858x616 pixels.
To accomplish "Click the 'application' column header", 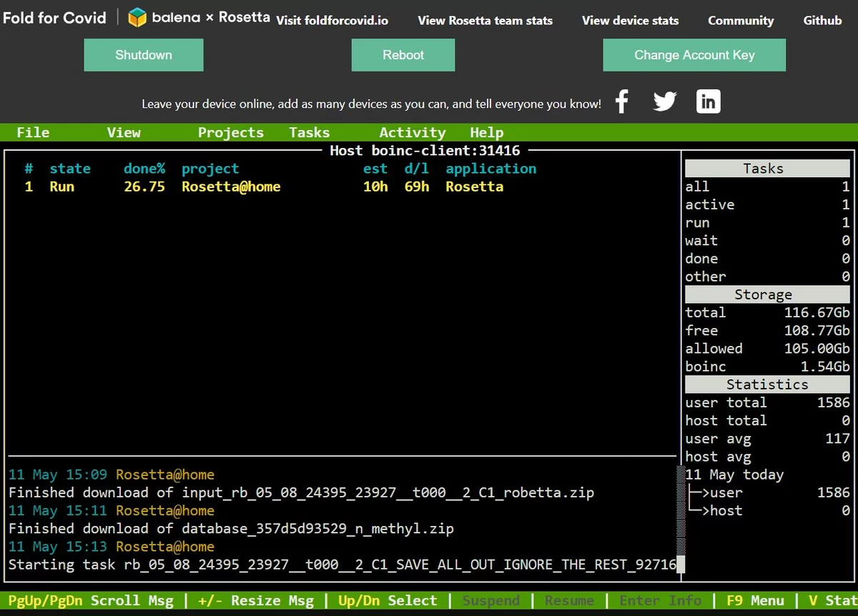I will (490, 169).
